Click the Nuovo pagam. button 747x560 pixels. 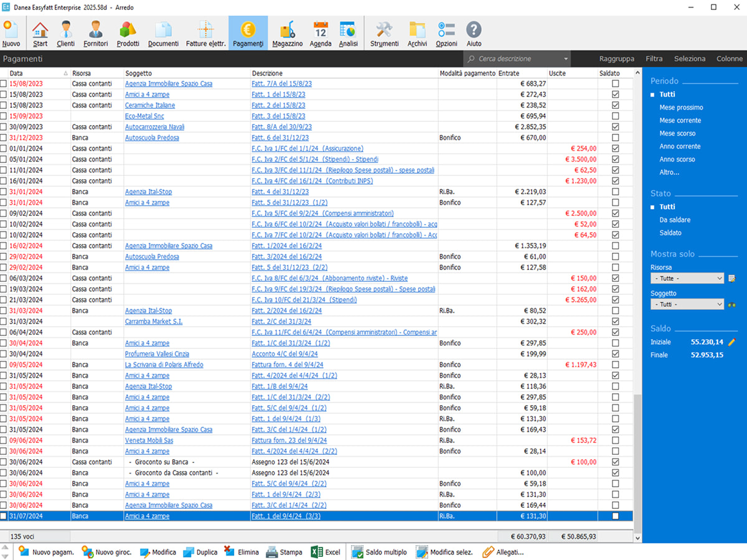(x=46, y=552)
